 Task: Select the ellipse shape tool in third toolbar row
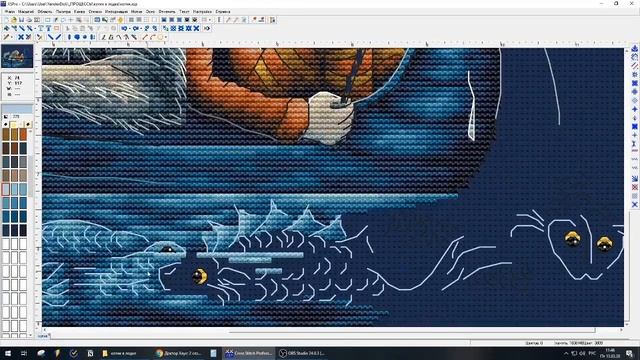pyautogui.click(x=160, y=37)
